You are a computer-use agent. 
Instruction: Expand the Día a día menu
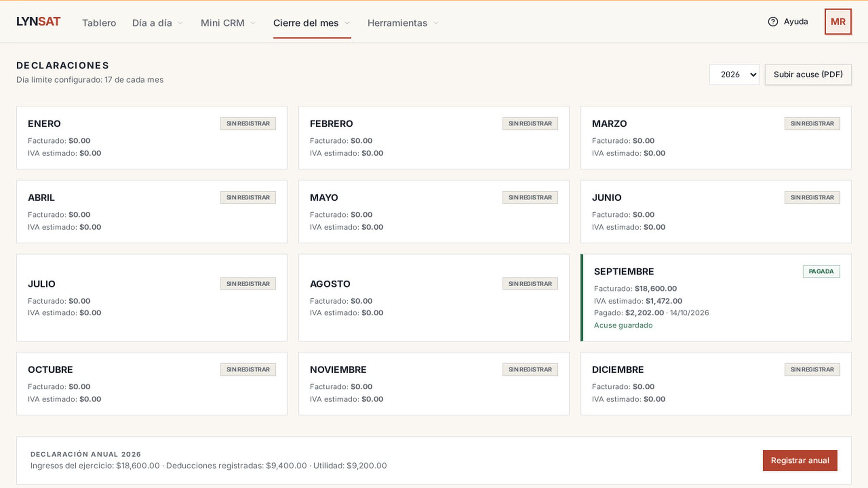pyautogui.click(x=158, y=23)
